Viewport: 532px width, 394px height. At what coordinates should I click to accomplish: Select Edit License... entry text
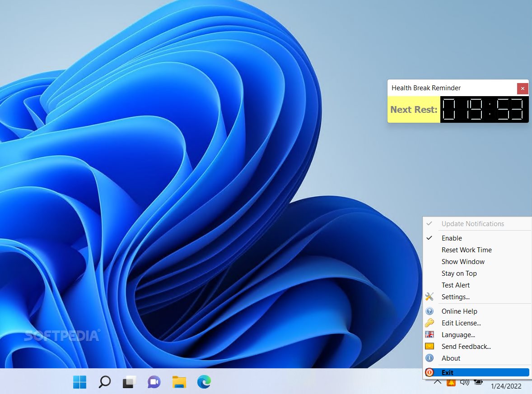[x=461, y=323]
